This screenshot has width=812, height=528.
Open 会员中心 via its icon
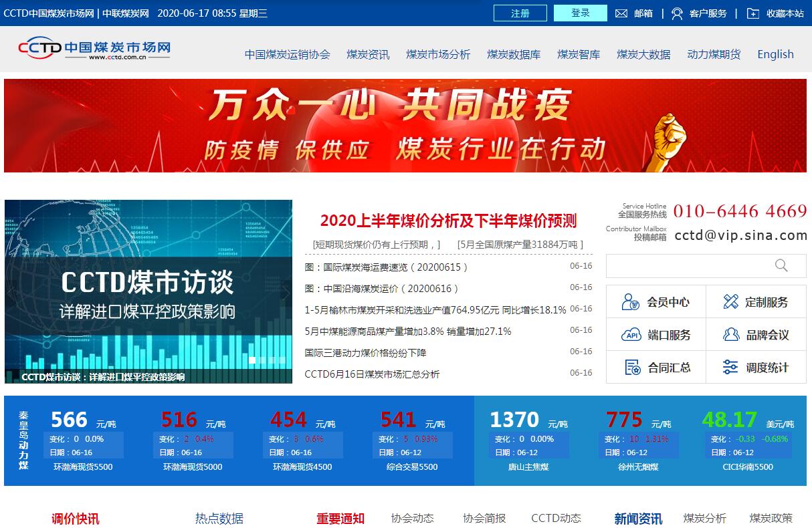pyautogui.click(x=631, y=302)
